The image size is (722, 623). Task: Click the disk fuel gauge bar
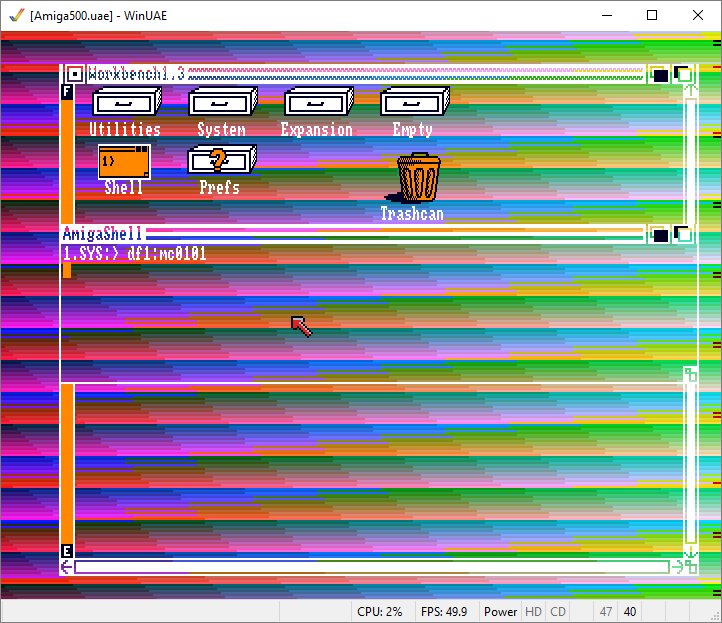[x=68, y=321]
